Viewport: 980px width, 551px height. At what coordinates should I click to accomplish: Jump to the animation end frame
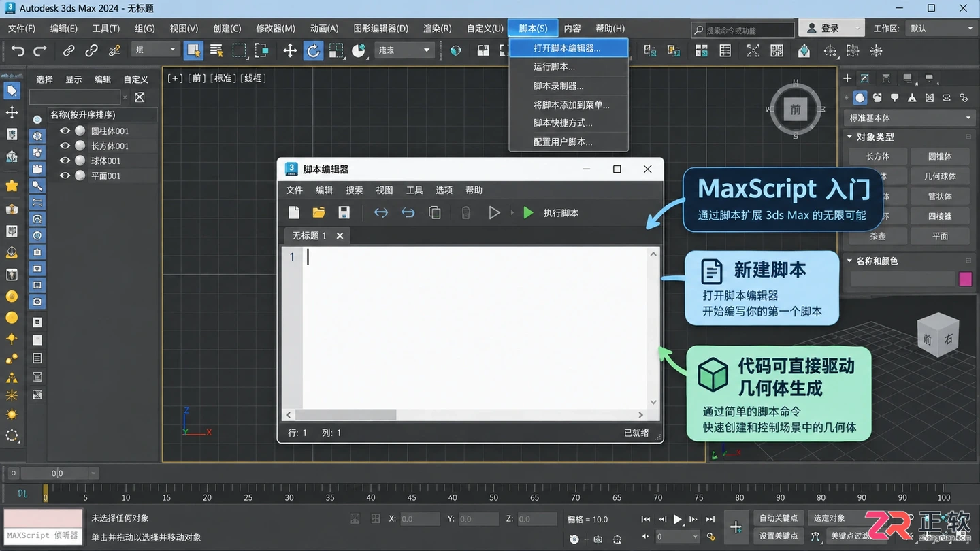click(x=710, y=519)
